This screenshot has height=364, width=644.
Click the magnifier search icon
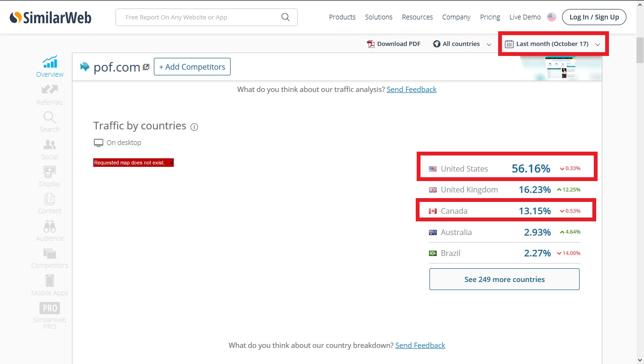(x=285, y=17)
